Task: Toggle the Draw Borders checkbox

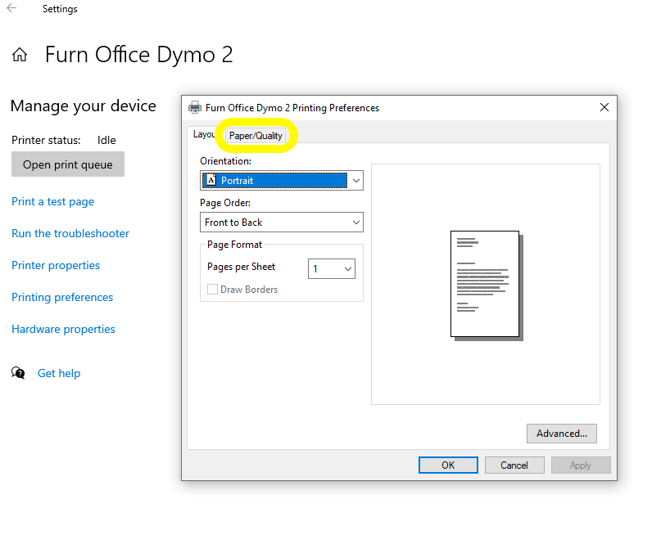Action: 212,289
